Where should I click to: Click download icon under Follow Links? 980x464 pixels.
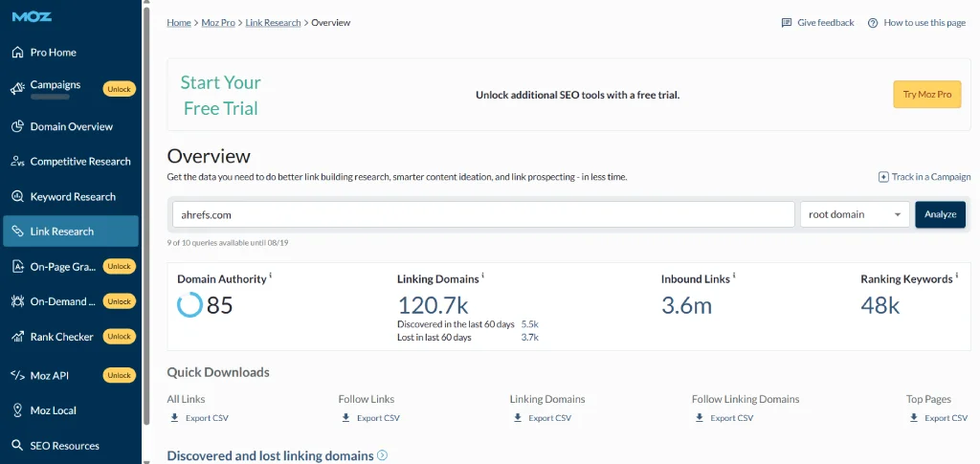[345, 418]
